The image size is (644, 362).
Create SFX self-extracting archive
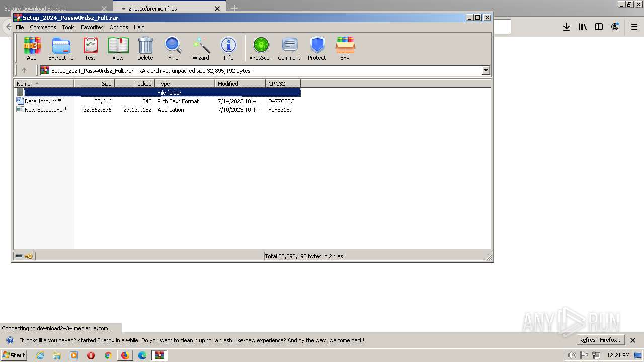point(345,49)
